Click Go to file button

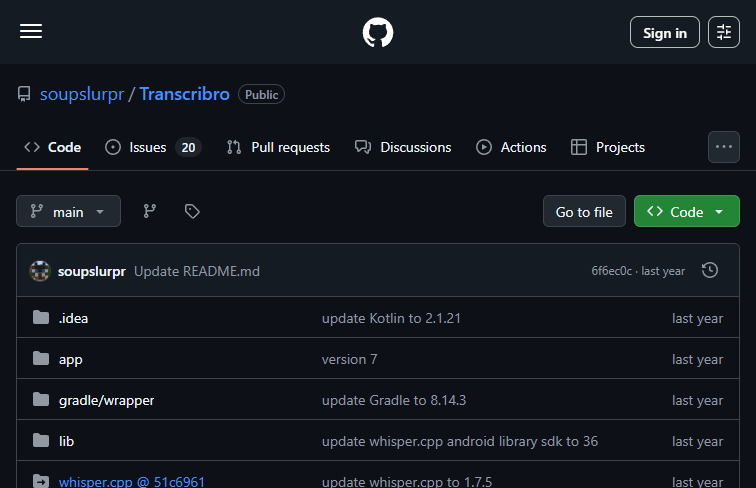coord(584,211)
